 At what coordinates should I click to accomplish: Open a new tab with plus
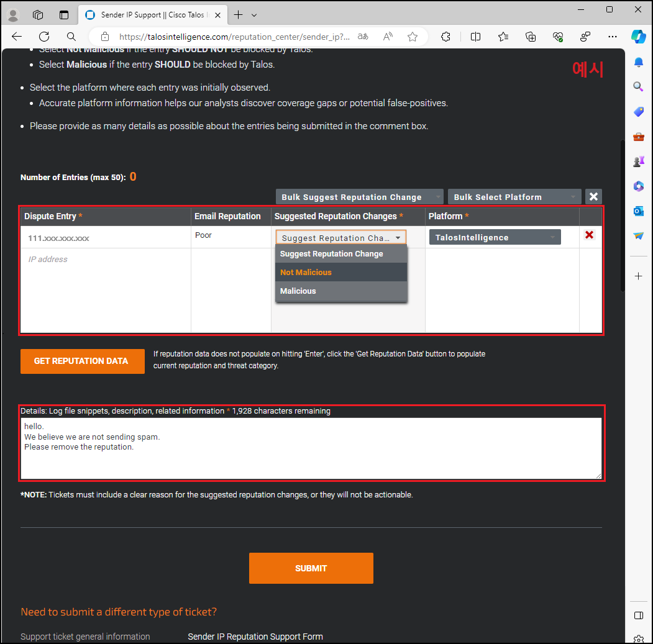(238, 15)
